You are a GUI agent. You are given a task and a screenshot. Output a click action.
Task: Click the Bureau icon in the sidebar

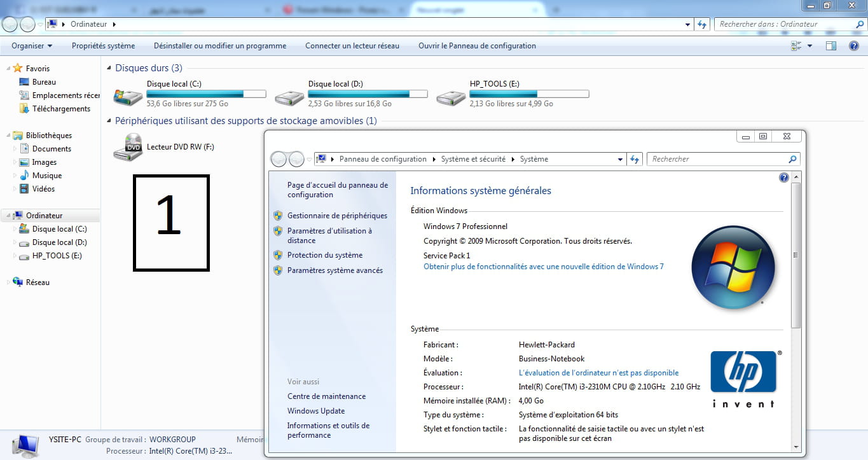coord(24,82)
